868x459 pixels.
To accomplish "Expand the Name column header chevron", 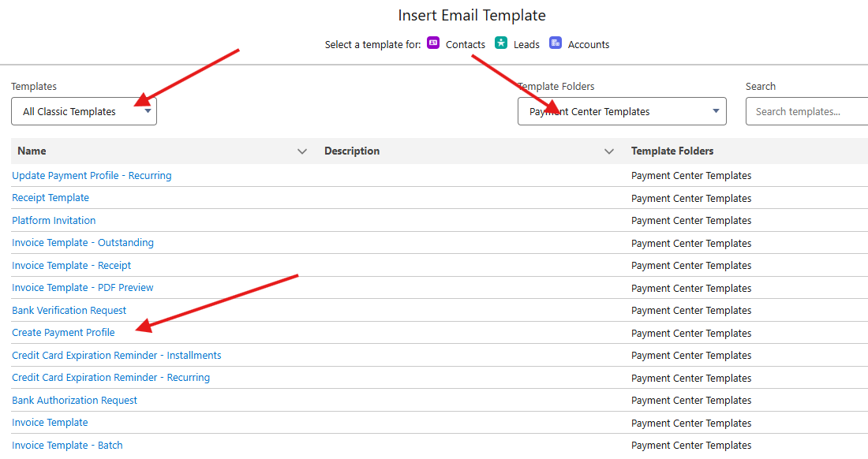I will [x=301, y=151].
